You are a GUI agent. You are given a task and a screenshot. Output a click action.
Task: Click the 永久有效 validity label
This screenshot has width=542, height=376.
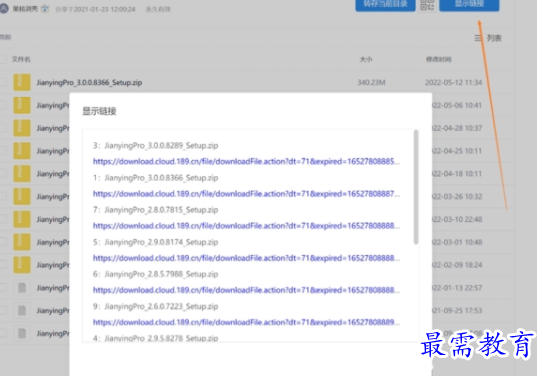158,9
